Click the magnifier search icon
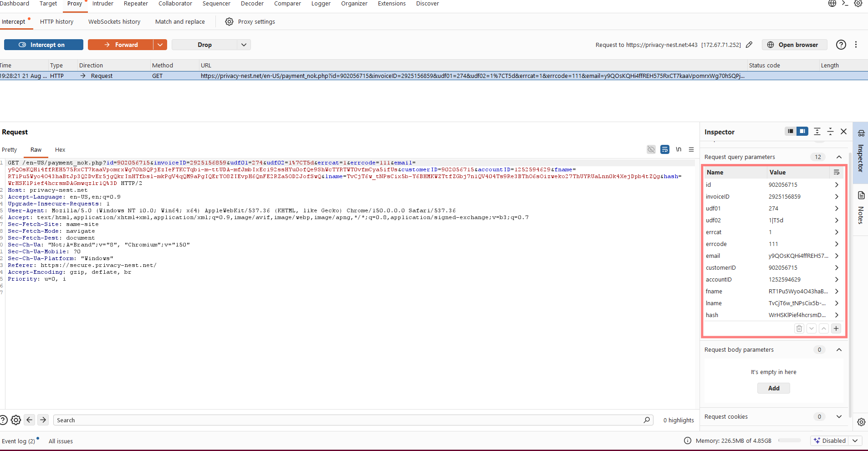 [x=647, y=420]
